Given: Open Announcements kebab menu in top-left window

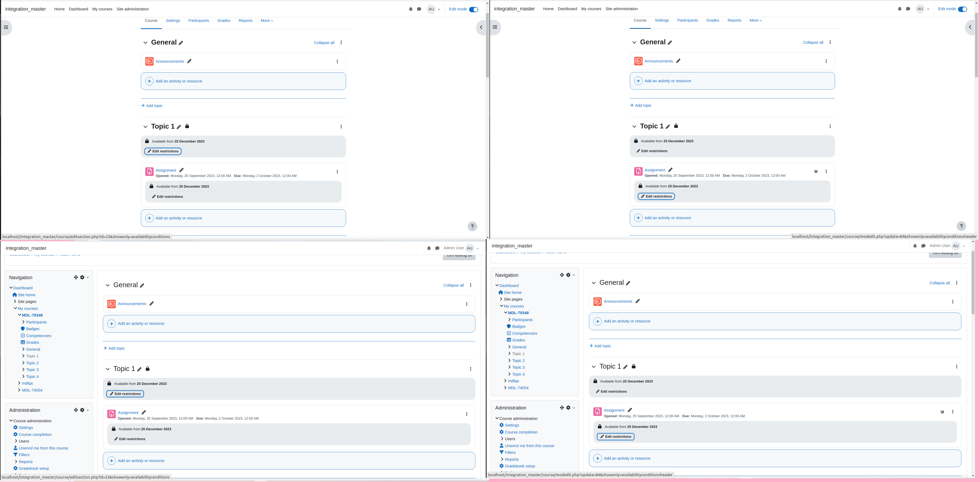Looking at the screenshot, I should 337,62.
